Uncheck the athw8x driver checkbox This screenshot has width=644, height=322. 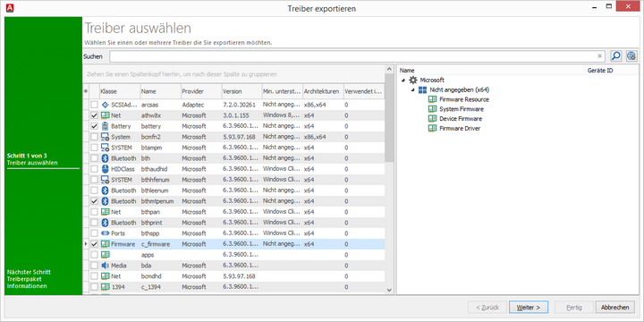click(94, 115)
